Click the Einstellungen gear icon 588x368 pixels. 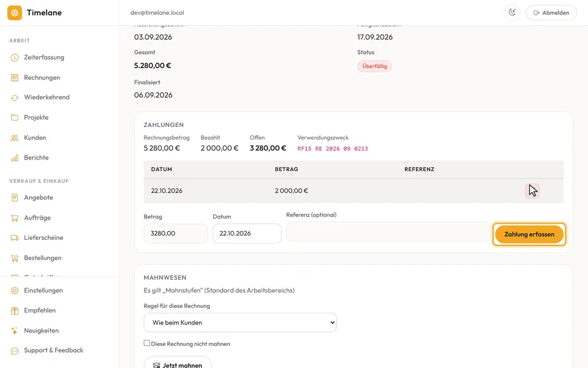(15, 291)
